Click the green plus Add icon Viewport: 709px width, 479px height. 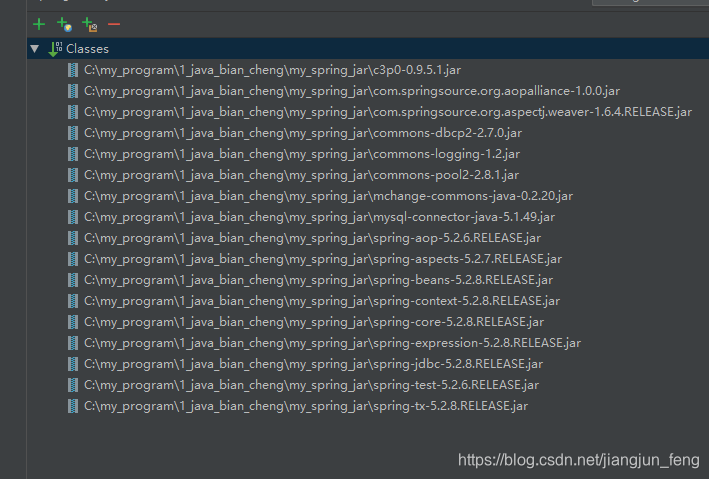pyautogui.click(x=39, y=24)
